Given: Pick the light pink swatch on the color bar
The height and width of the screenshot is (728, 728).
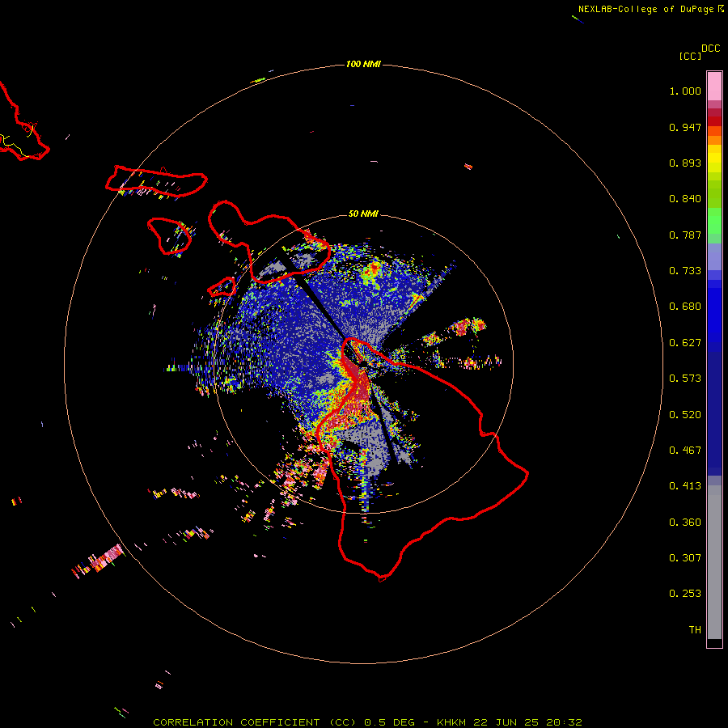Looking at the screenshot, I should (x=714, y=87).
